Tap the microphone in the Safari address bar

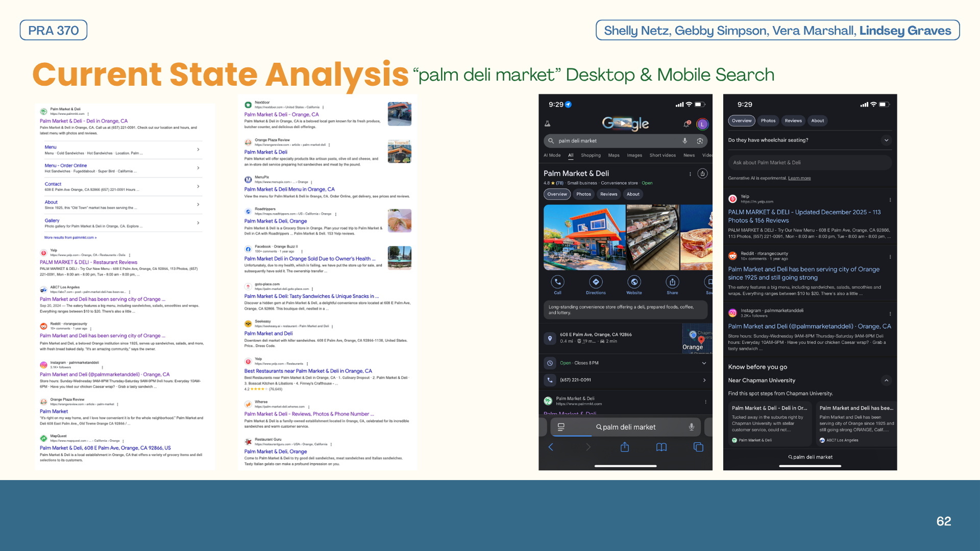click(692, 427)
